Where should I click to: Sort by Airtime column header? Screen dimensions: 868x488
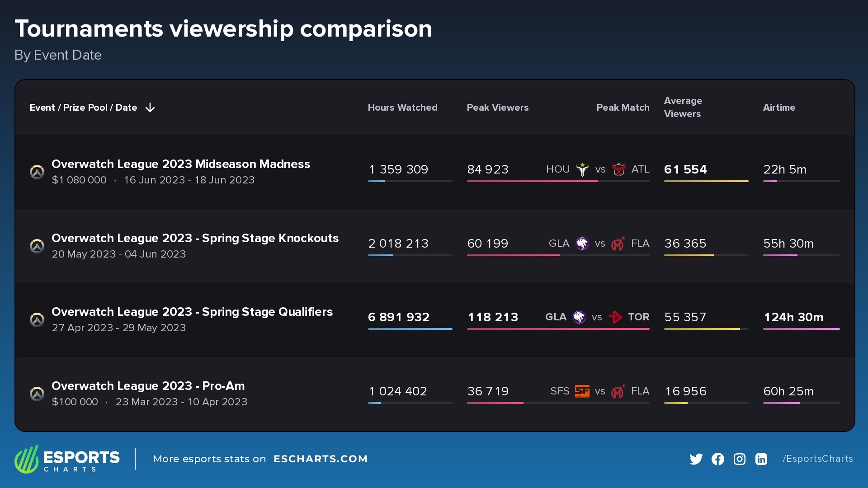pos(779,108)
